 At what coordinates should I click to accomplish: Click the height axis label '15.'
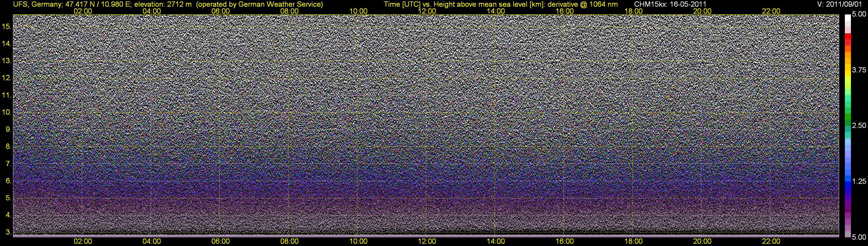pyautogui.click(x=7, y=26)
